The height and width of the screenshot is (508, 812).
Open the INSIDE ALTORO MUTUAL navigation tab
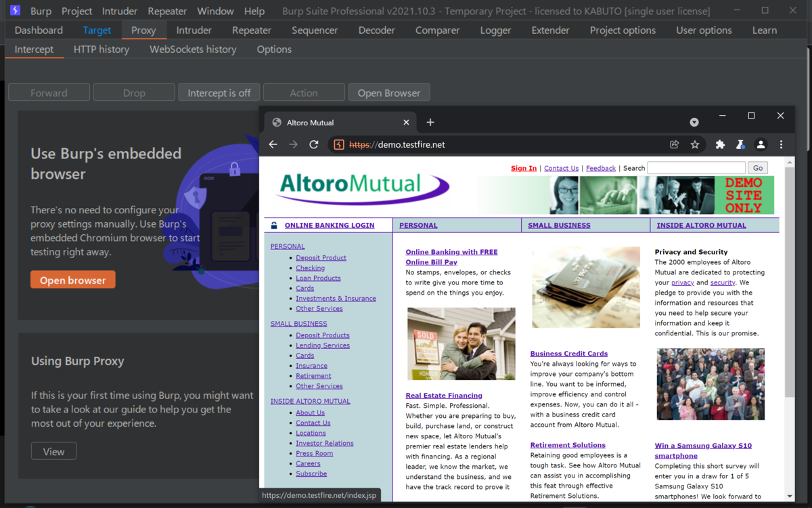pyautogui.click(x=701, y=226)
